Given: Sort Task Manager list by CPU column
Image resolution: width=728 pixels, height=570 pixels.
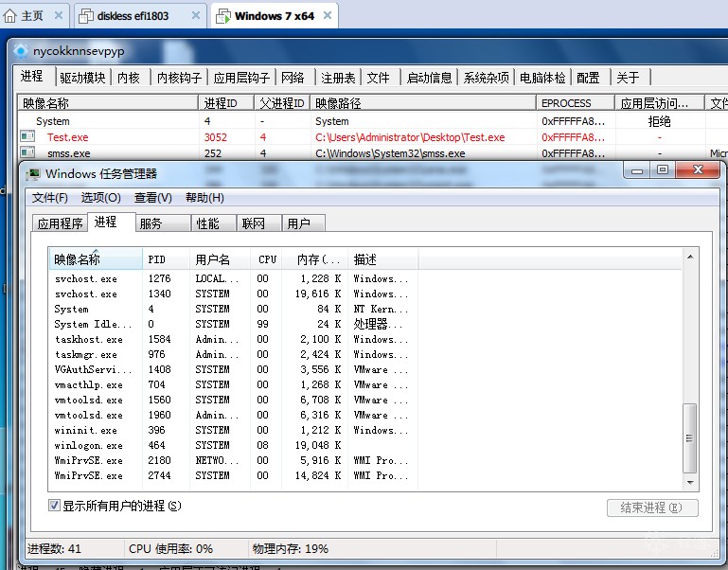Looking at the screenshot, I should coord(266,259).
